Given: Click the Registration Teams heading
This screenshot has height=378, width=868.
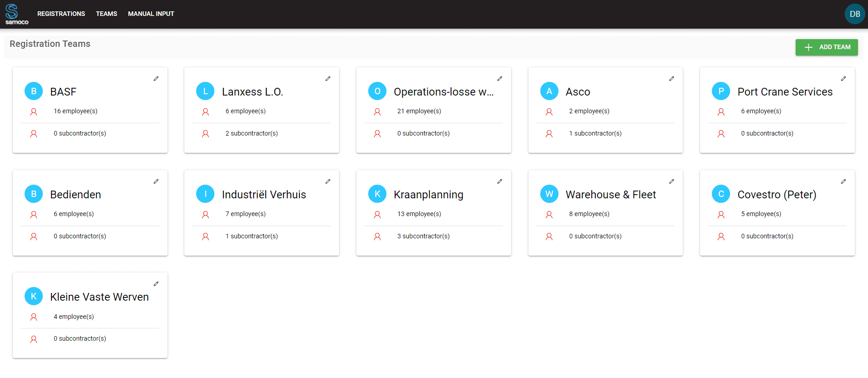Looking at the screenshot, I should click(50, 44).
